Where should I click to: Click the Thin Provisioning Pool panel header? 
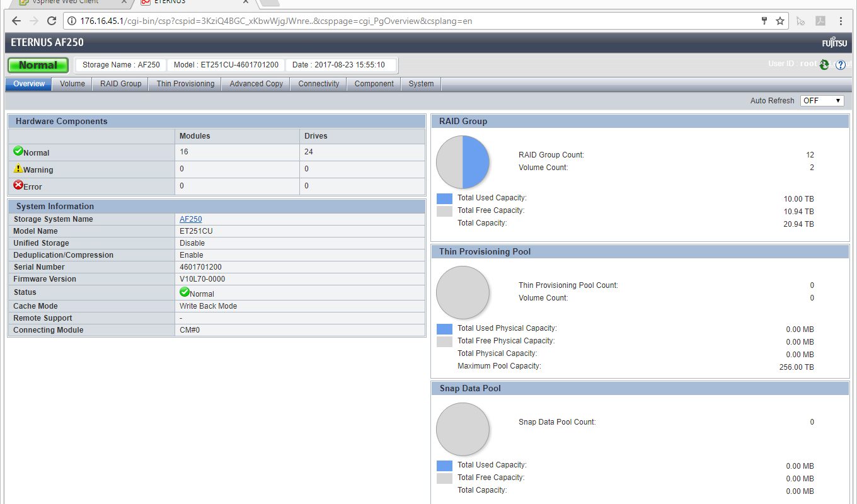[640, 251]
